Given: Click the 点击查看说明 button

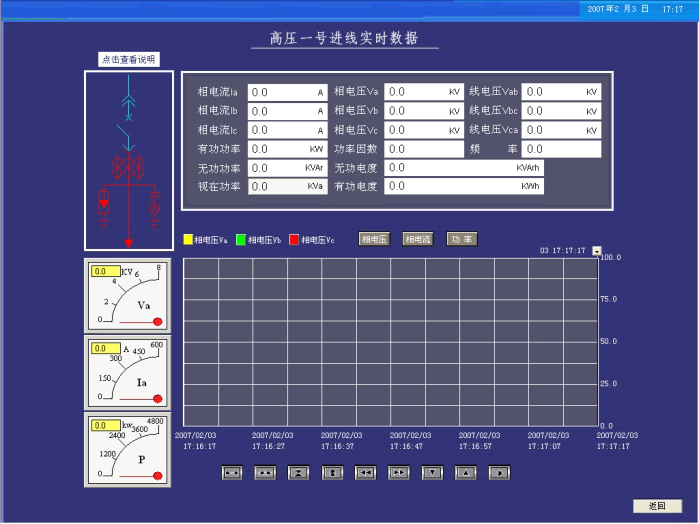Looking at the screenshot, I should (x=128, y=60).
